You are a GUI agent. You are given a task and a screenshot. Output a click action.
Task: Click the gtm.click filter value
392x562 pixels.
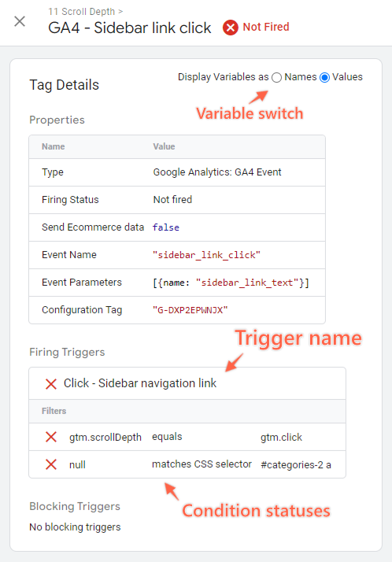(x=281, y=438)
